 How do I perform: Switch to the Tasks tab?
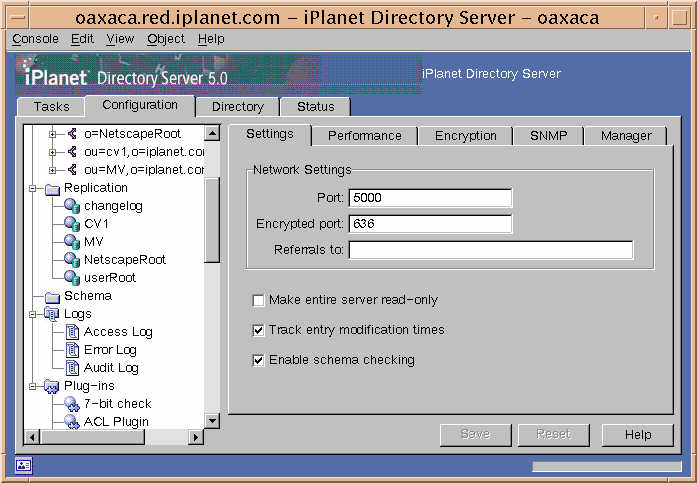[x=51, y=107]
